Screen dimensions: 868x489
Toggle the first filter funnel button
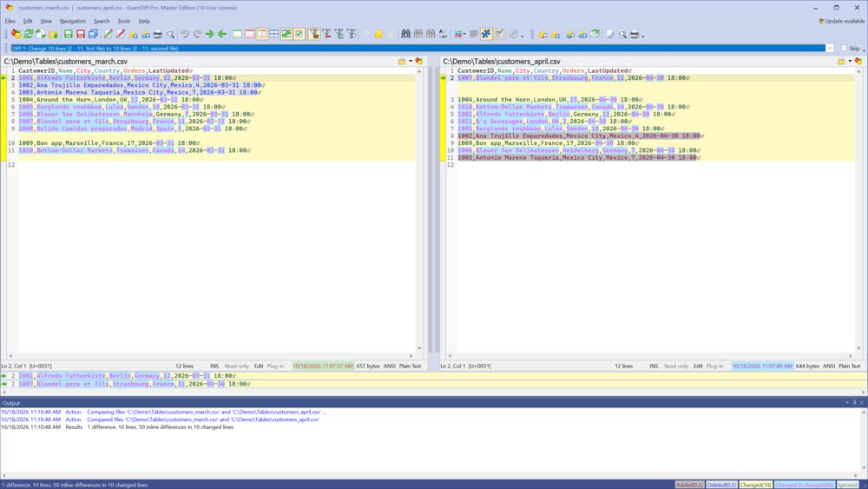point(314,35)
